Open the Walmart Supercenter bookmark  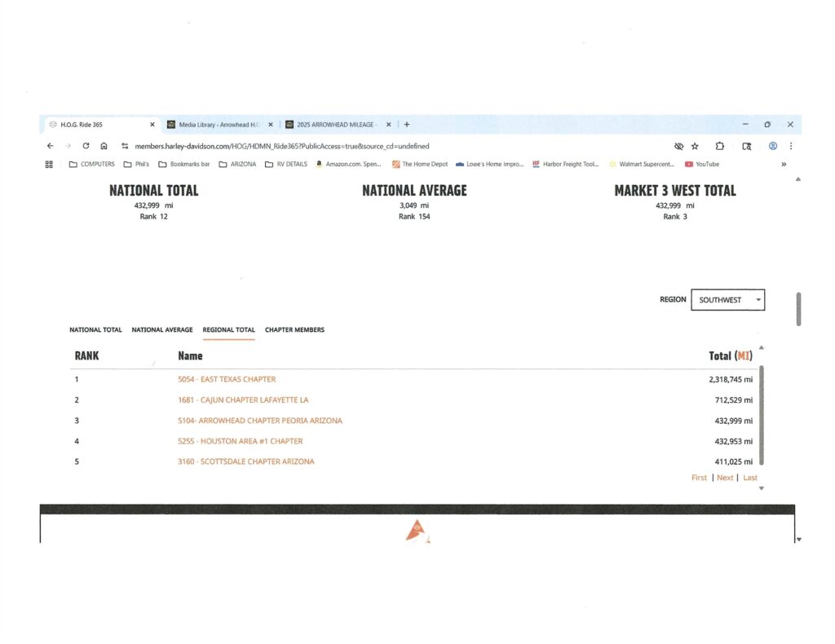(642, 165)
